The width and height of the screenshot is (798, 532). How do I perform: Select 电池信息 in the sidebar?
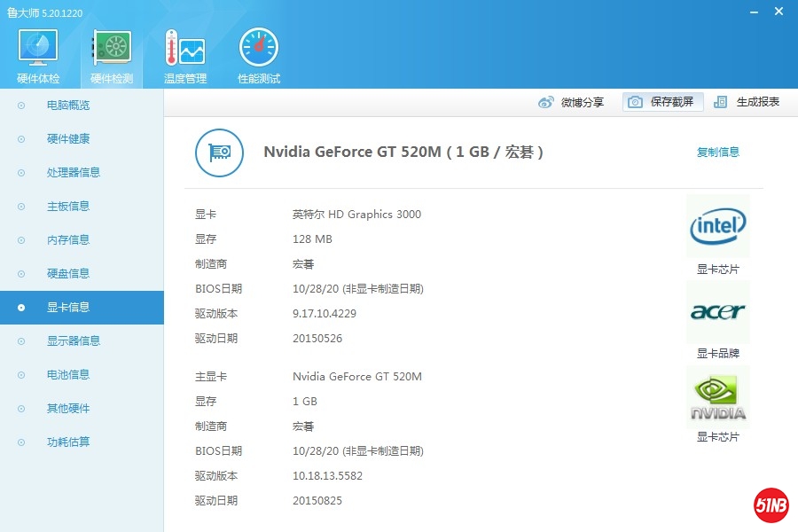(x=68, y=375)
